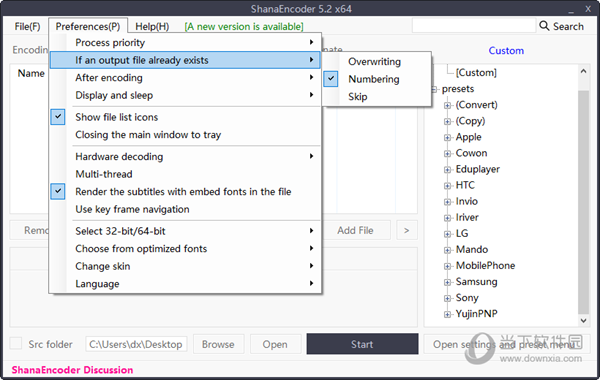Viewport: 600px width, 380px height.
Task: Enable Multi-thread option
Action: point(186,174)
